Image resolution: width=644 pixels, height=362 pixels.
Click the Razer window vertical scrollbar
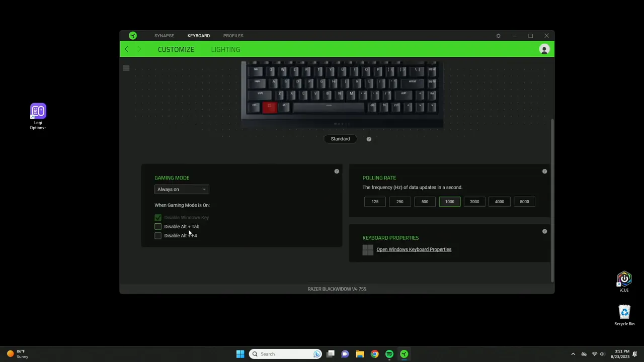pyautogui.click(x=552, y=200)
